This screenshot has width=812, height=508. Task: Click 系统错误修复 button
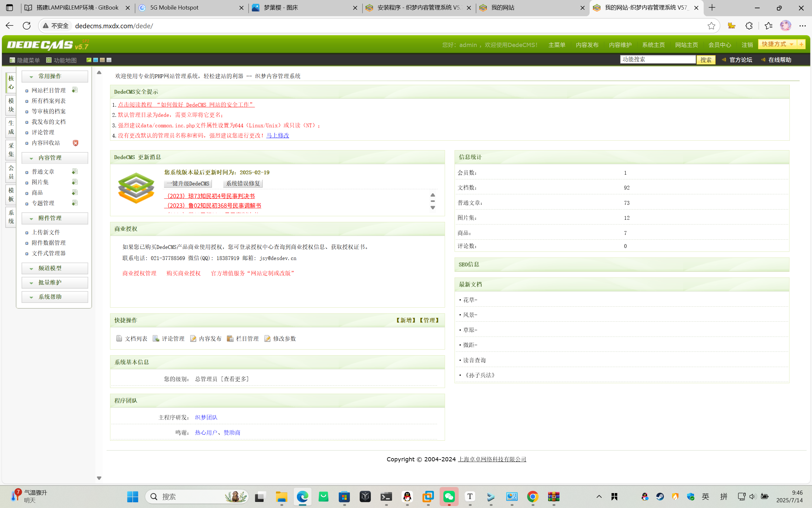tap(243, 184)
